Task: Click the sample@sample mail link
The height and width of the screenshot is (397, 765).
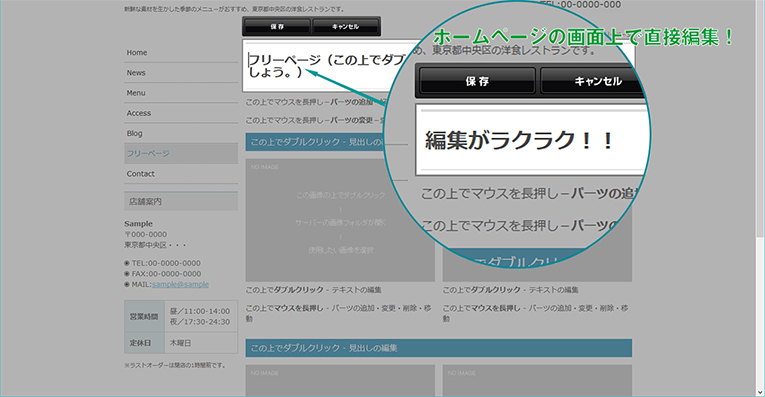Action: 181,284
